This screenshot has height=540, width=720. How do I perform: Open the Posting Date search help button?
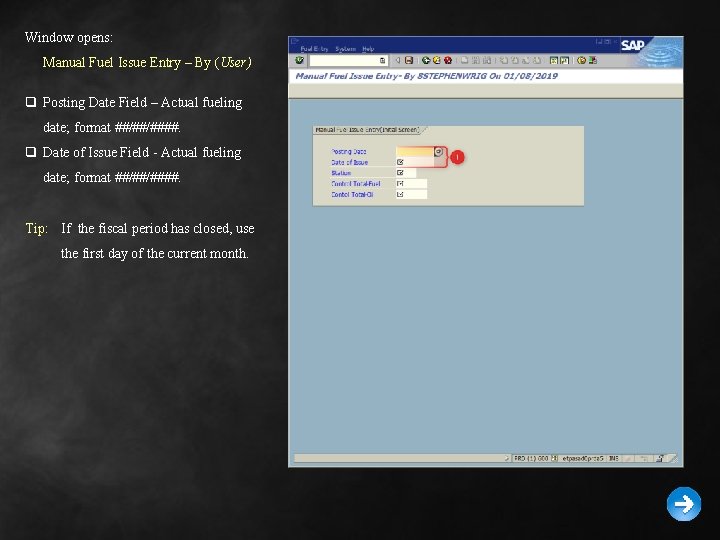coord(439,152)
